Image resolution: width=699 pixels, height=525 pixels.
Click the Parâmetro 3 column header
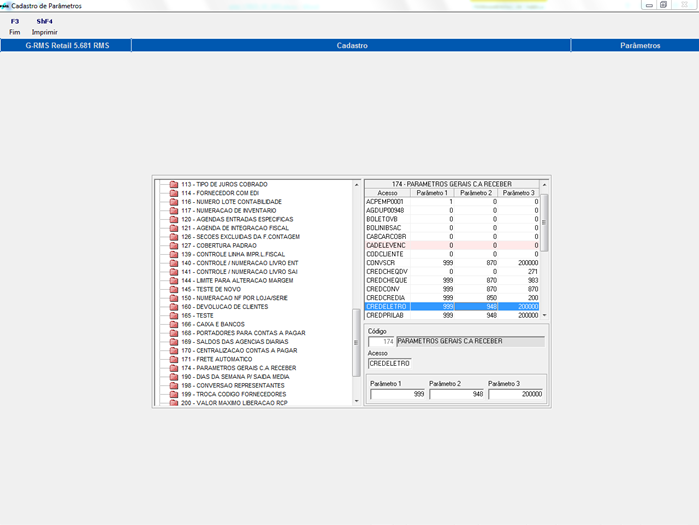pos(518,193)
